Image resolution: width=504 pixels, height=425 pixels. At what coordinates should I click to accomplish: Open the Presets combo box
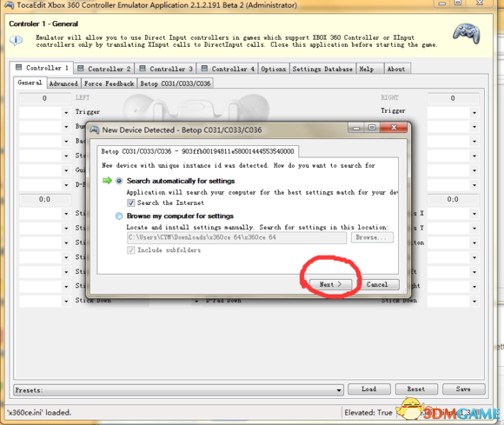178,390
